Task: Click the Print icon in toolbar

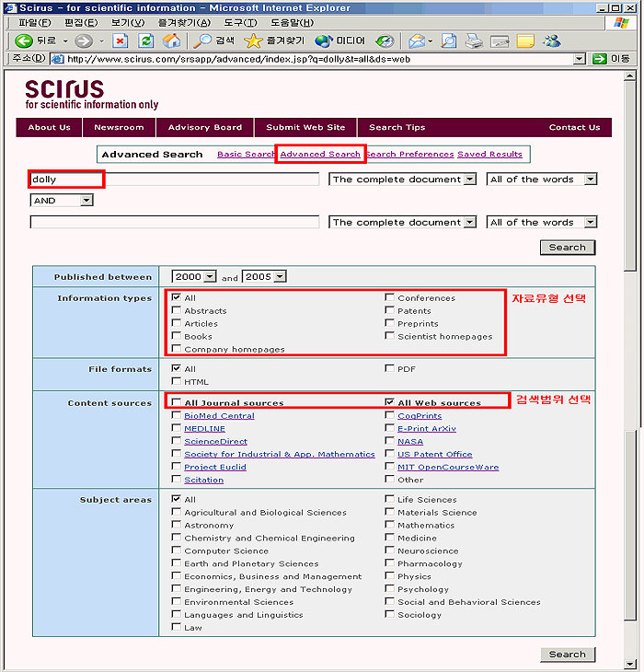Action: (474, 41)
